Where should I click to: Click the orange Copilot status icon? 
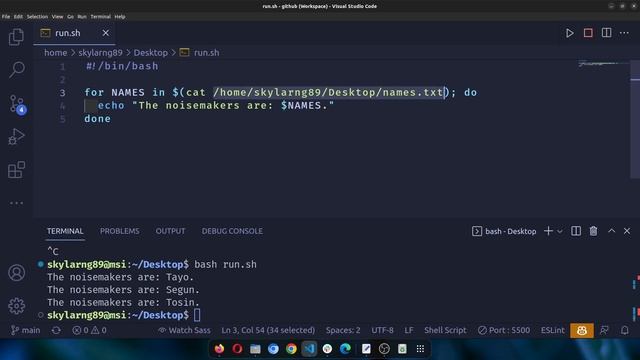point(582,330)
